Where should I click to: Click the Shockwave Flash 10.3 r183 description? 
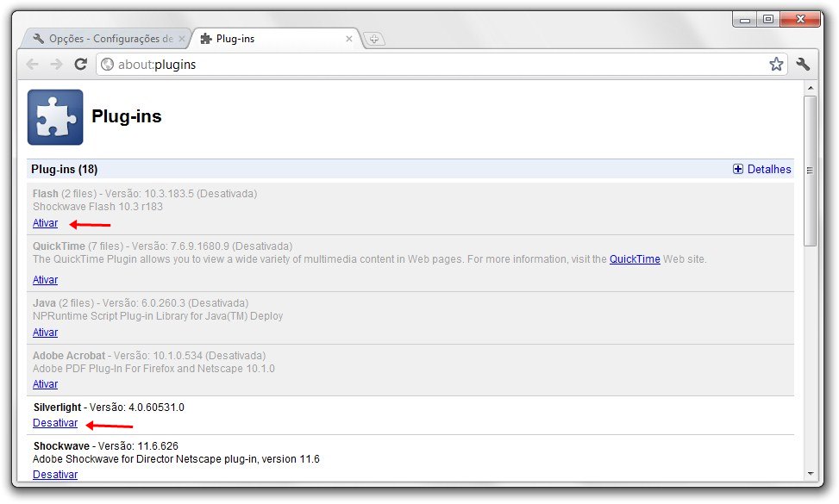(97, 207)
